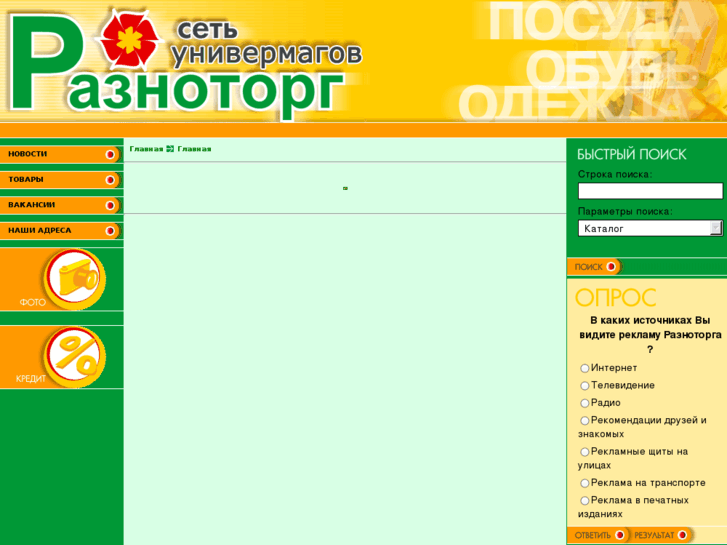Select Рекламные щиты на улицах option
The height and width of the screenshot is (545, 727).
[x=585, y=452]
